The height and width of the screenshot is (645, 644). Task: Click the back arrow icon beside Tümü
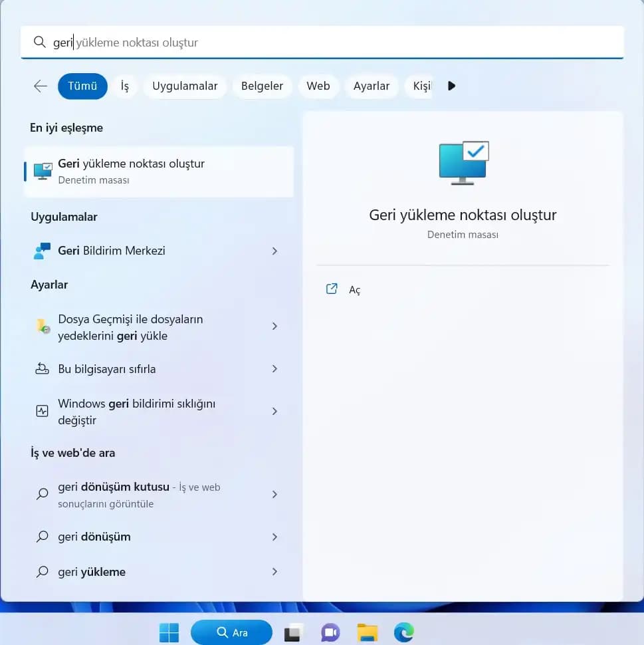41,86
